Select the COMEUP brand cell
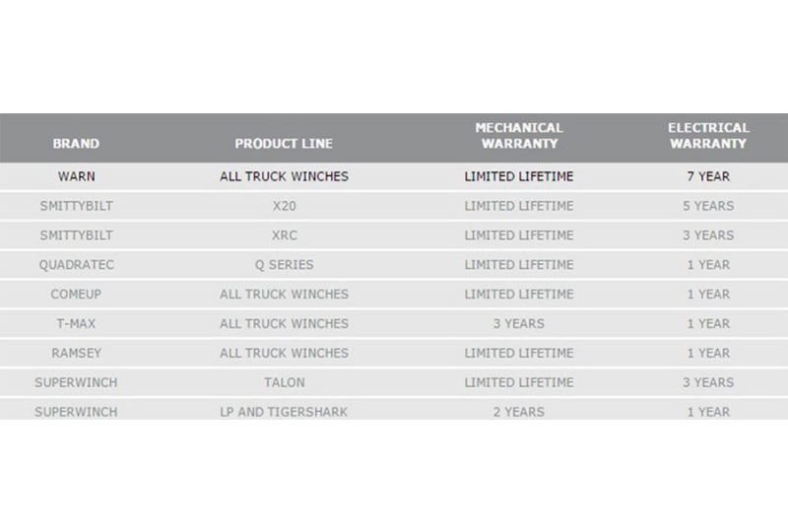This screenshot has width=788, height=532. click(76, 295)
